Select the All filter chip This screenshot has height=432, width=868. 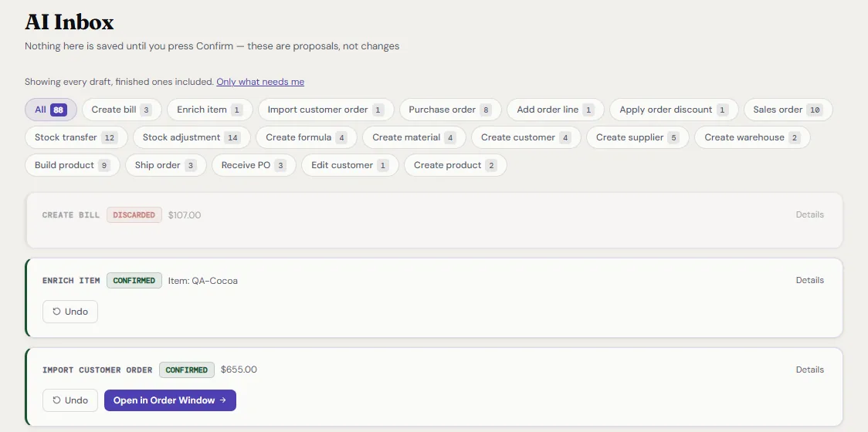[x=50, y=110]
